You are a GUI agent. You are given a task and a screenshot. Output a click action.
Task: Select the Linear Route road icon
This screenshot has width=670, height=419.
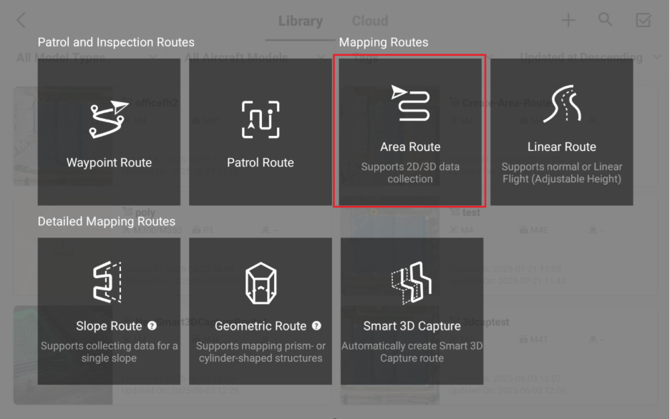(561, 106)
